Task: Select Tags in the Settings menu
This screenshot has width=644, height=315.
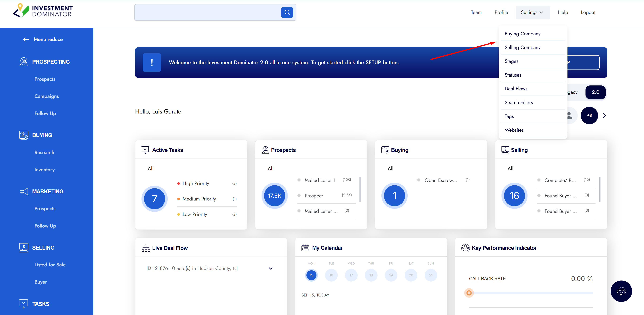Action: tap(533, 116)
